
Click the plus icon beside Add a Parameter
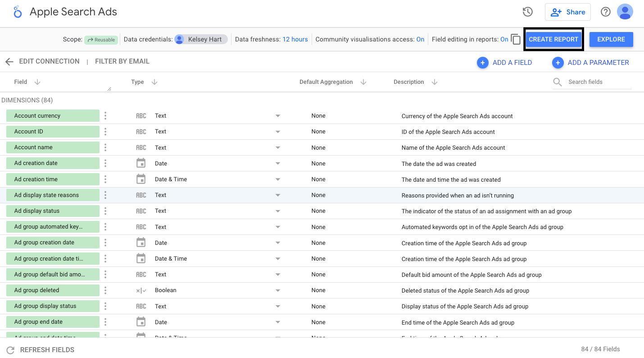click(x=558, y=63)
